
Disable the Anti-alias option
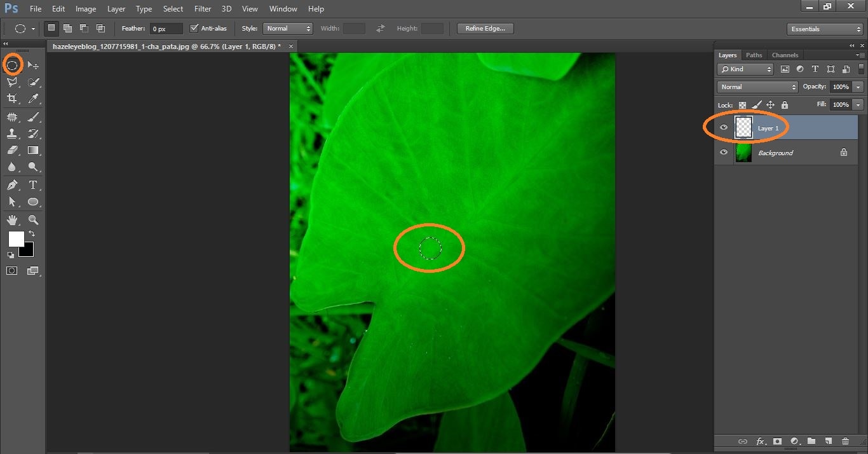[x=194, y=28]
